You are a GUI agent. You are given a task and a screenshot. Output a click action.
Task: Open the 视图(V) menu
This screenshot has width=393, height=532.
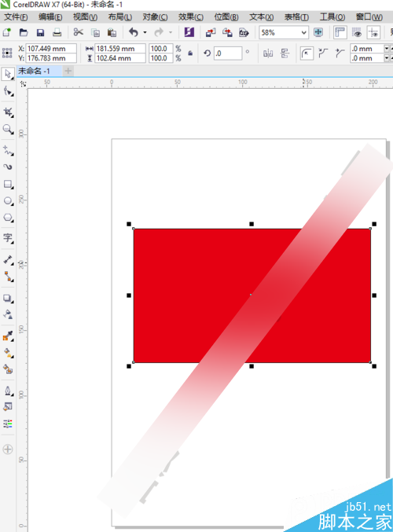coord(85,17)
